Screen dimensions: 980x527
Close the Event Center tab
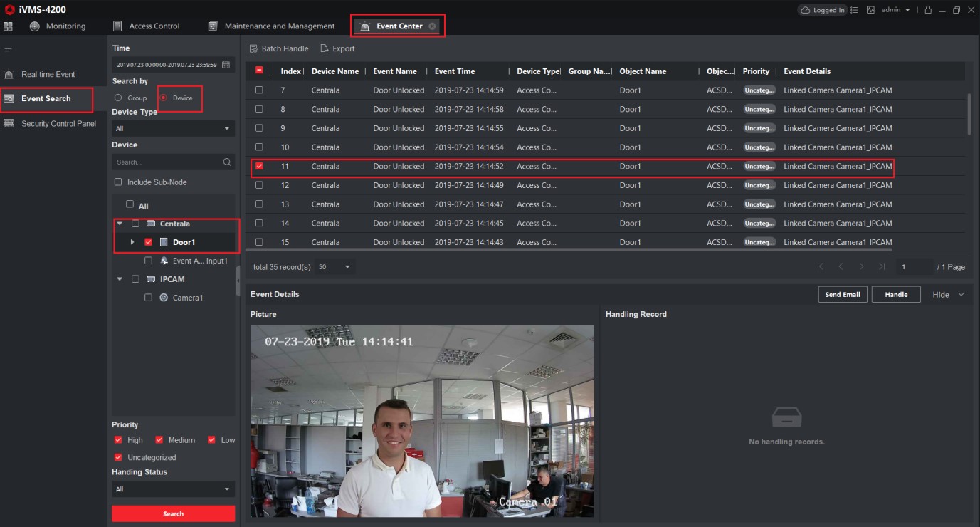coord(432,26)
